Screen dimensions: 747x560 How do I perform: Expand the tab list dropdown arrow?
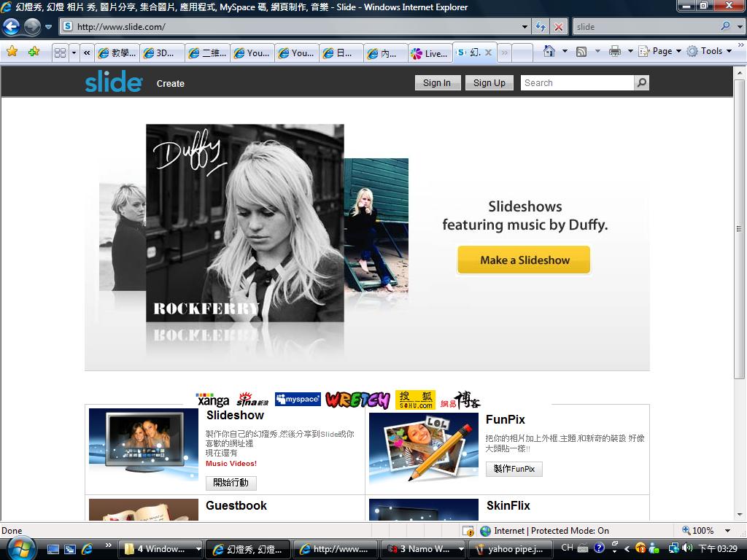click(x=74, y=52)
